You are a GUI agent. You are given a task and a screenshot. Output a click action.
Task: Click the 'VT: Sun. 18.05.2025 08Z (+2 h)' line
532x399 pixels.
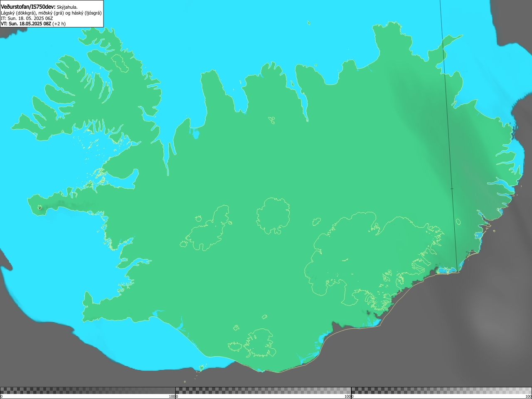33,24
